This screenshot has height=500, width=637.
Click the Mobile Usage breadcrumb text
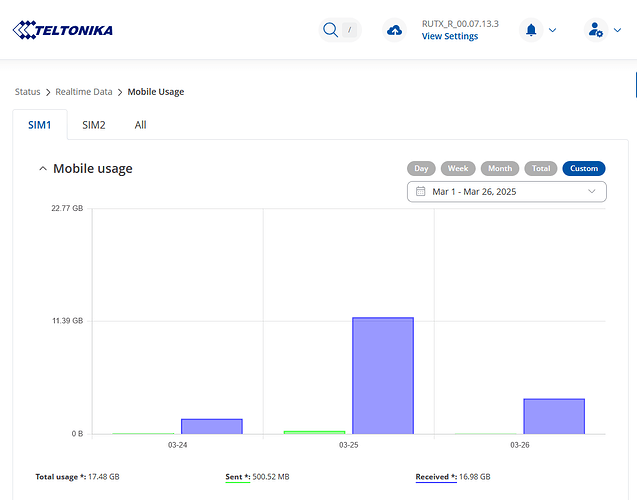156,92
